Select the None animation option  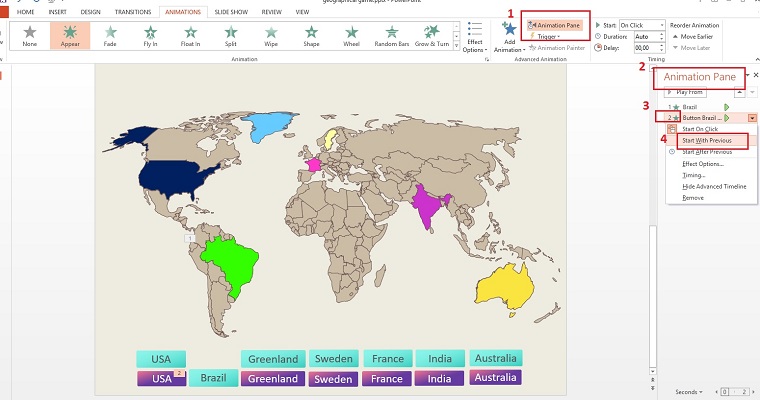[x=29, y=36]
